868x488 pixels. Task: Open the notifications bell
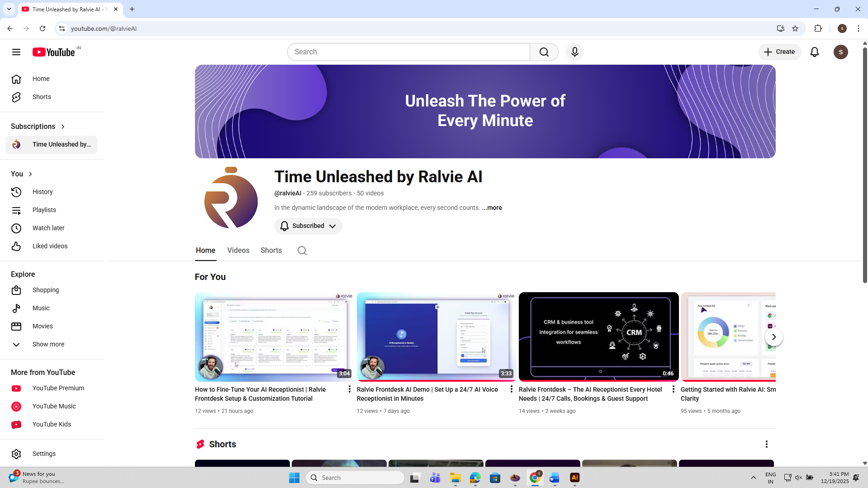coord(815,52)
